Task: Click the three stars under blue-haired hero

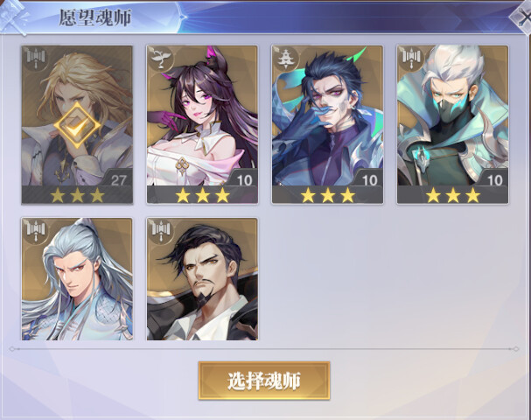Action: click(x=328, y=195)
